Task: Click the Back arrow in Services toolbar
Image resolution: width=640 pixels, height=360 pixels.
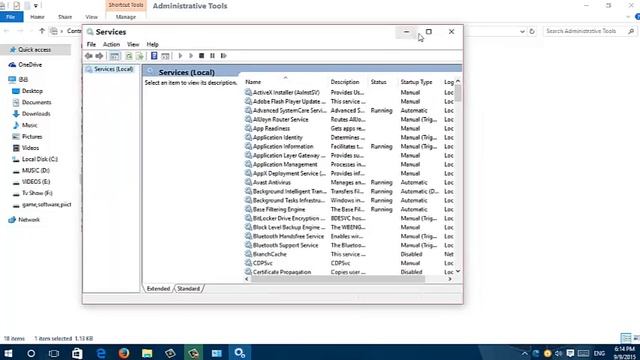Action: [x=89, y=56]
